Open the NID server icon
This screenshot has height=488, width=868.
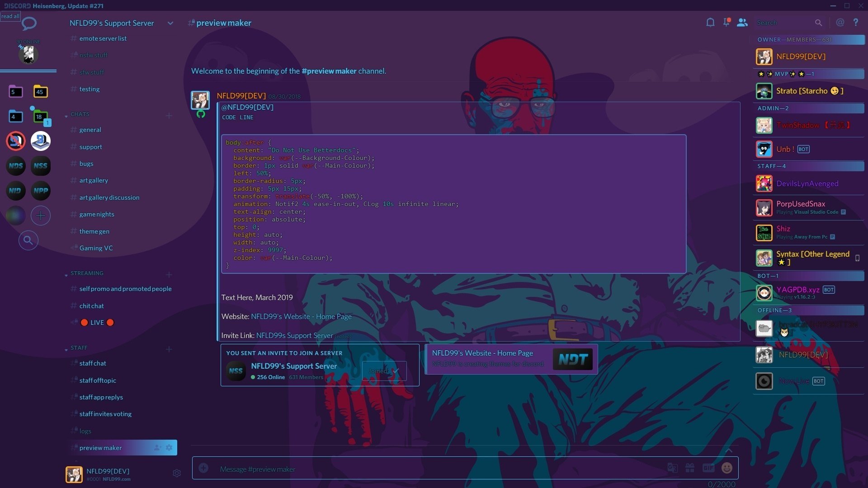(15, 191)
